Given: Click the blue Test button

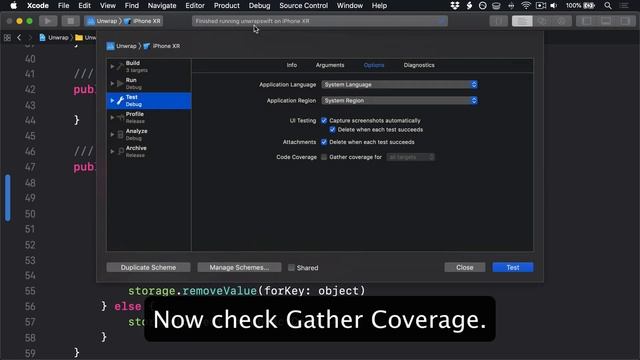Looking at the screenshot, I should (513, 267).
